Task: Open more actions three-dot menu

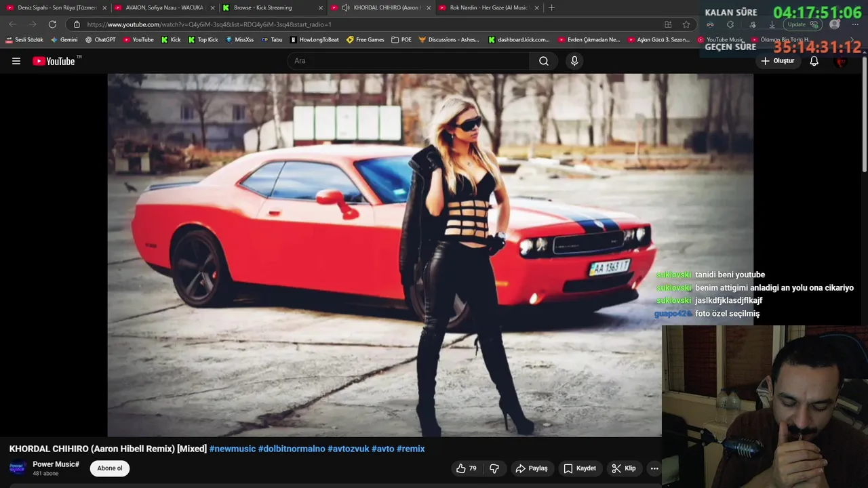Action: (x=654, y=468)
